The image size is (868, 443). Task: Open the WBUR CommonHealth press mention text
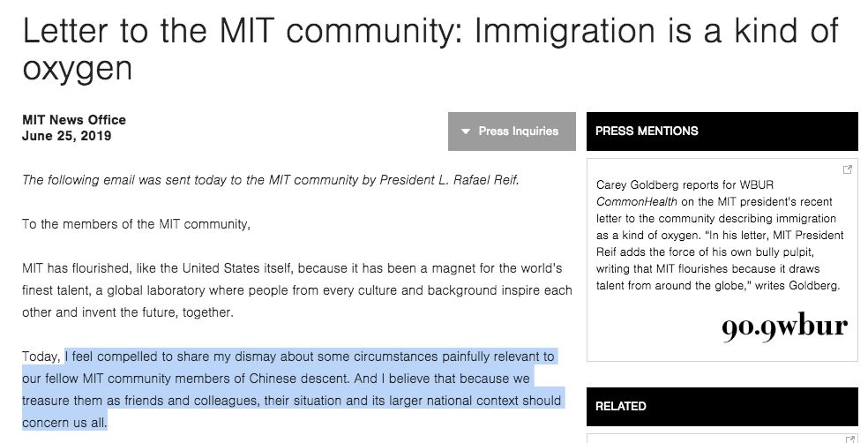pos(715,236)
